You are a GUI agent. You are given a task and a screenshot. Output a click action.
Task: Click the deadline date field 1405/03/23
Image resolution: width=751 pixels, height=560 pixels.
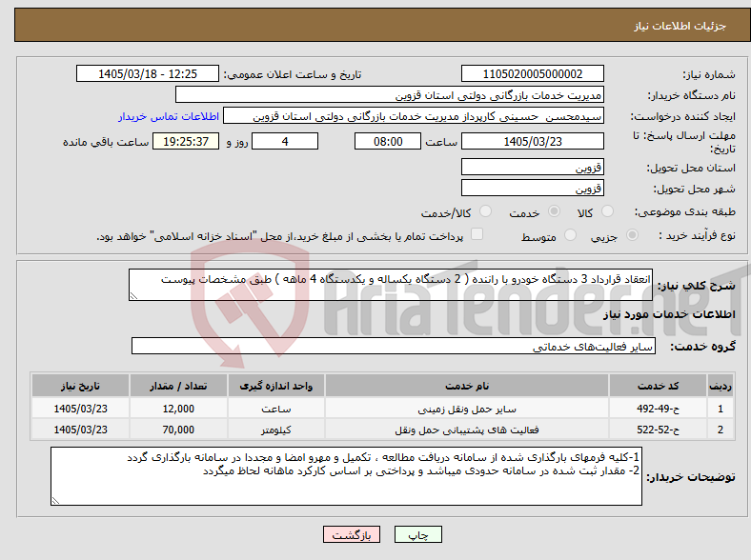coord(532,141)
